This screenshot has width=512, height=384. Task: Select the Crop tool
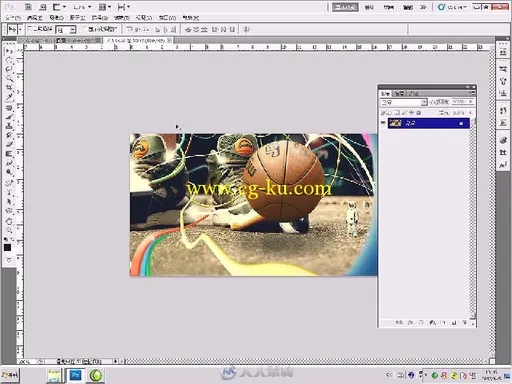[9, 88]
